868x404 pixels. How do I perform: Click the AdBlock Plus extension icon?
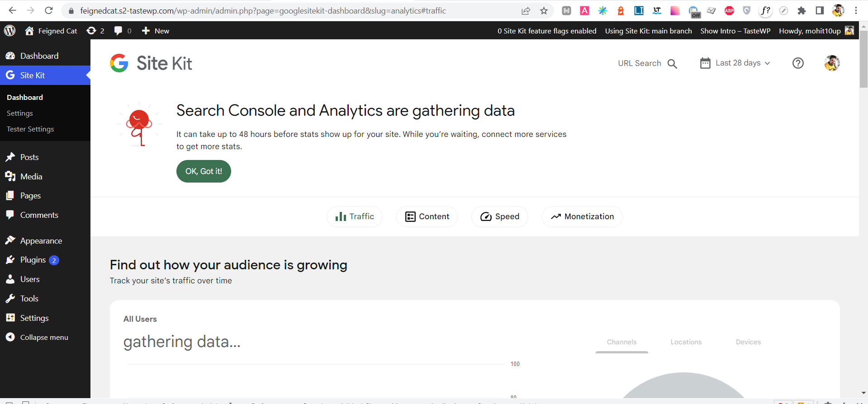pyautogui.click(x=729, y=11)
